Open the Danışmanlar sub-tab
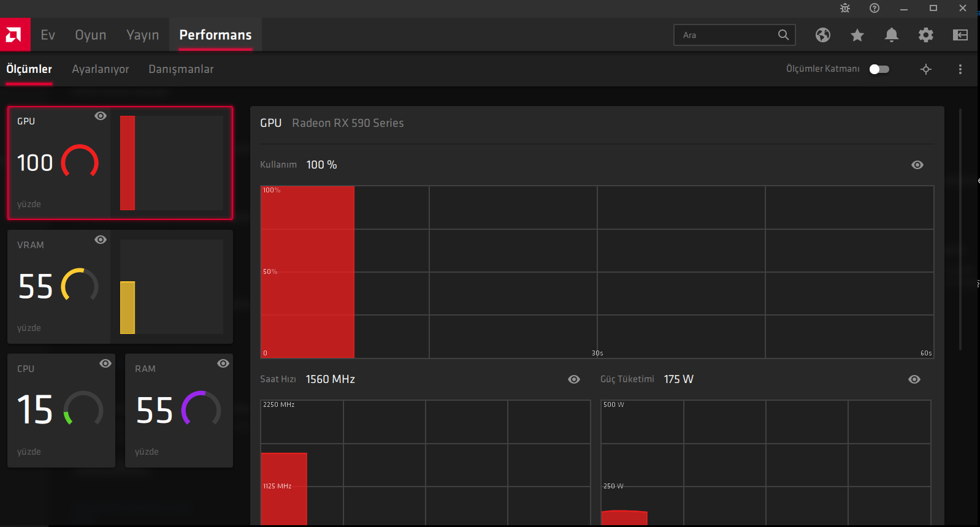 181,69
